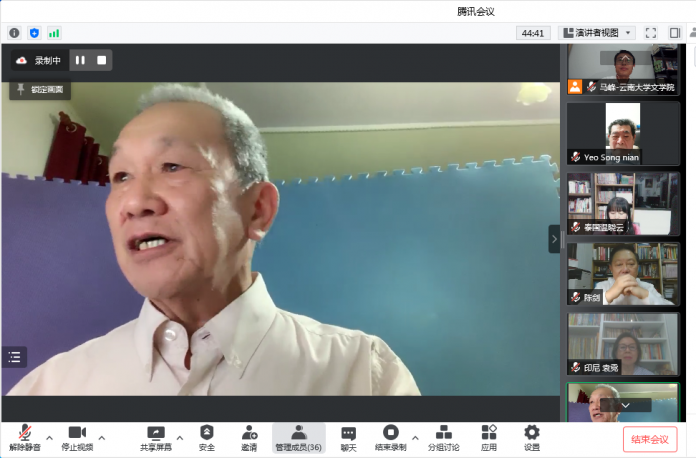Open Breakout Rooms (分组讨论)
696x458 pixels.
pyautogui.click(x=444, y=437)
